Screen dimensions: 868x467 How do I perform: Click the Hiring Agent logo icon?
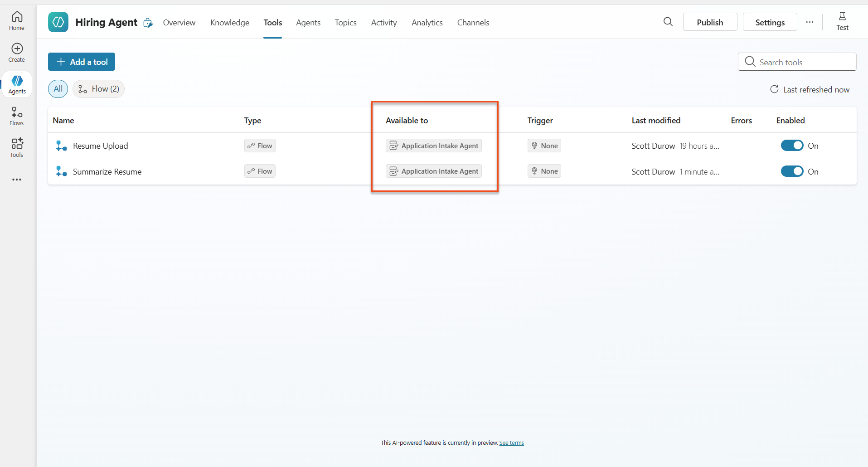click(x=58, y=22)
